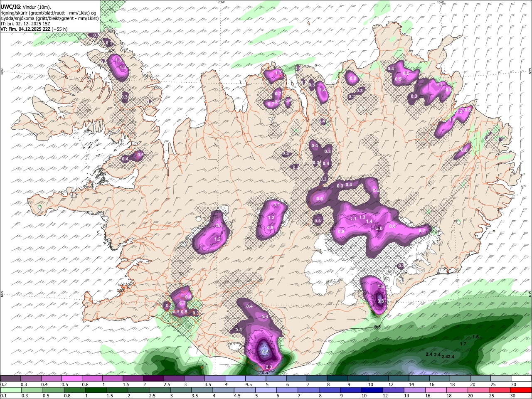Click the 'slydda/snjókoma (grátt/bleikt/grænt - mm/1klst)' line
Image resolution: width=532 pixels, height=399 pixels.
point(49,18)
